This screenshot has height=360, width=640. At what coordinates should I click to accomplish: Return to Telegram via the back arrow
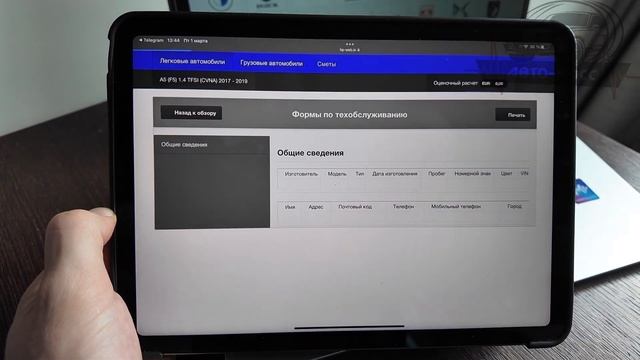(x=151, y=40)
